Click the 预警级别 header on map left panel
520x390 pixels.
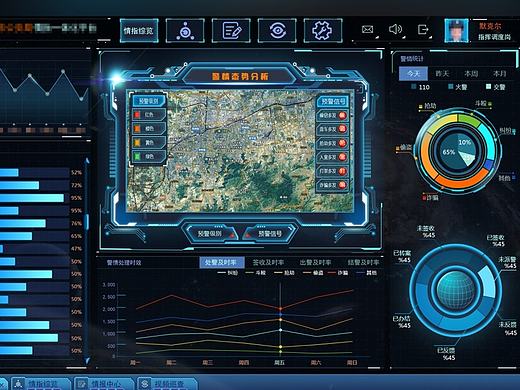coord(149,101)
